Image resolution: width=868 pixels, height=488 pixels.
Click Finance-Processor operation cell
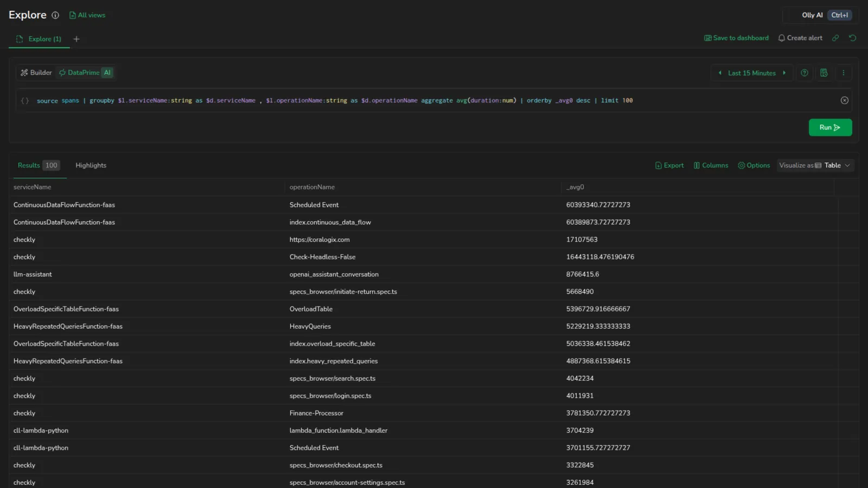[316, 413]
